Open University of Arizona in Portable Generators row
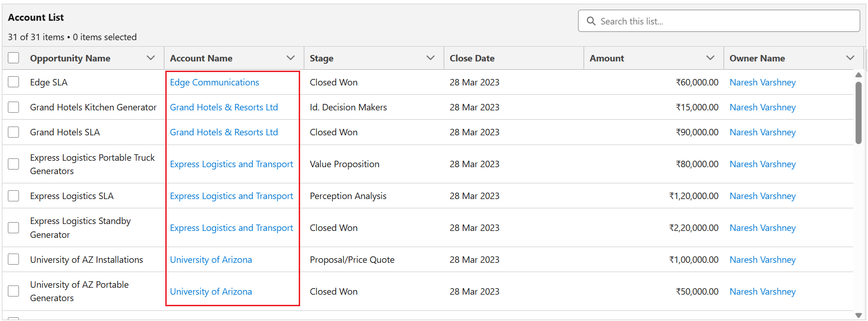The width and height of the screenshot is (868, 321). pos(211,291)
